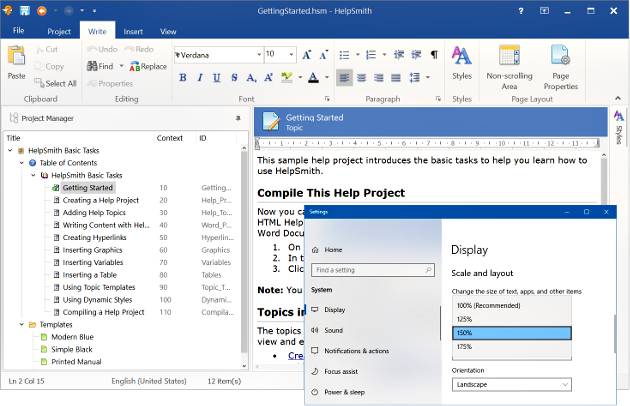Select the Using Dynamic Styles topic
This screenshot has width=630, height=406.
coord(97,300)
